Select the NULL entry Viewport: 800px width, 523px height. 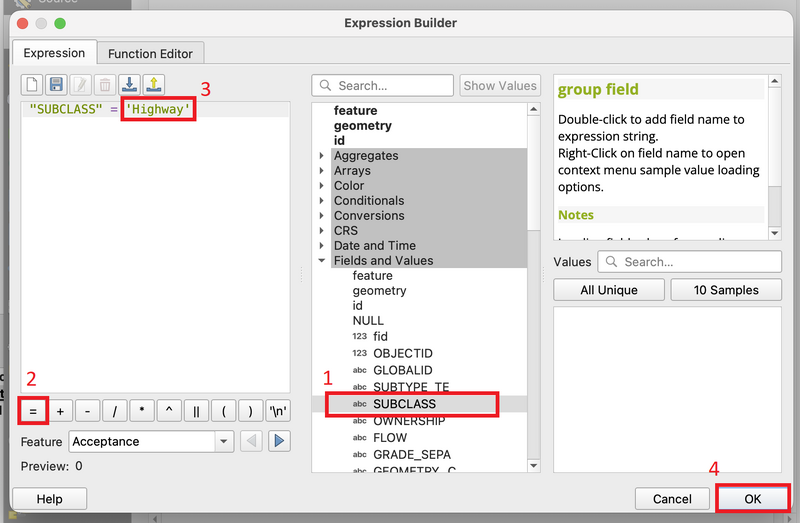point(368,320)
